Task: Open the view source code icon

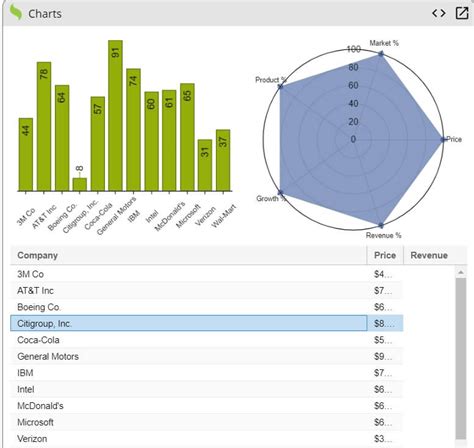Action: [x=438, y=13]
